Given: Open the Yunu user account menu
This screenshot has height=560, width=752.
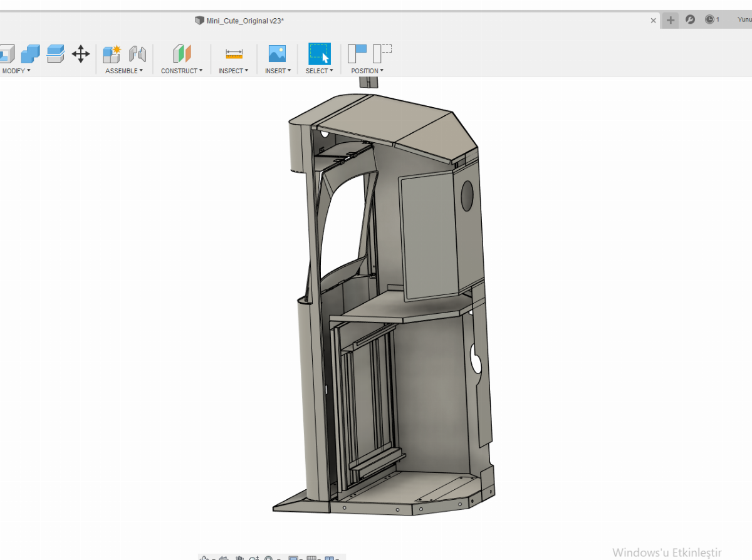Looking at the screenshot, I should tap(744, 20).
